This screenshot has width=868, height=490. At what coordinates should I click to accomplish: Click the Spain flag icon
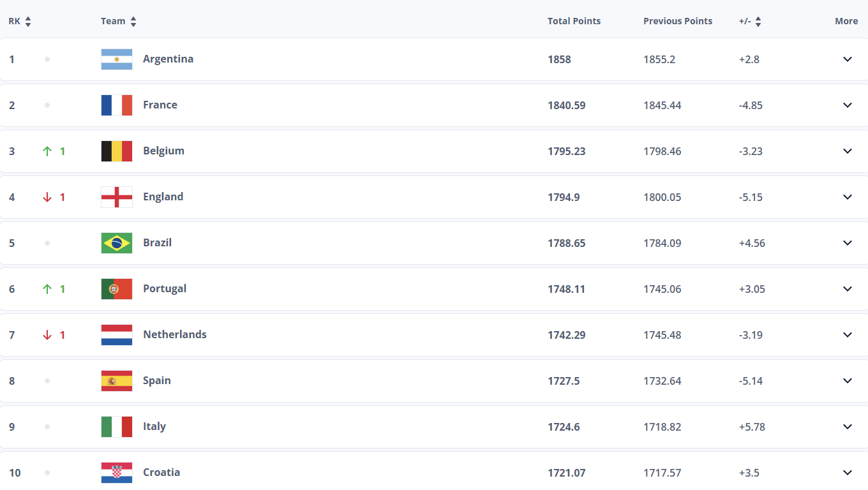tap(117, 381)
